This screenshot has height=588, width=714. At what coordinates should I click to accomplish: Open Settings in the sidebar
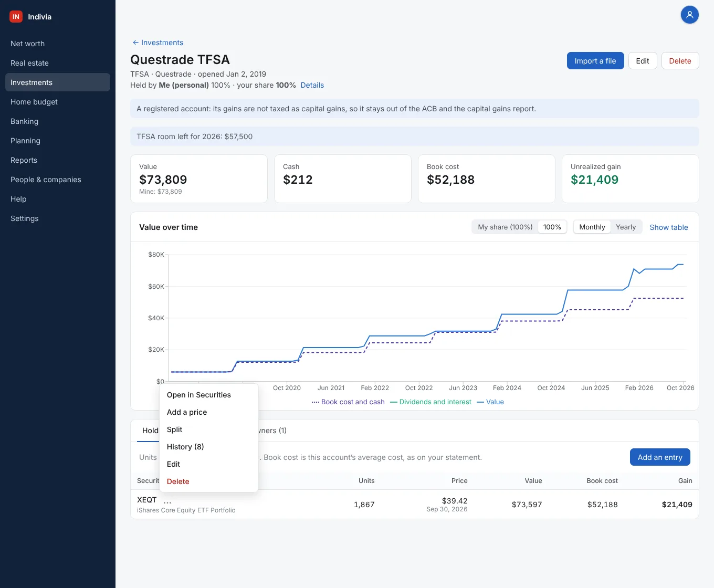(58, 218)
